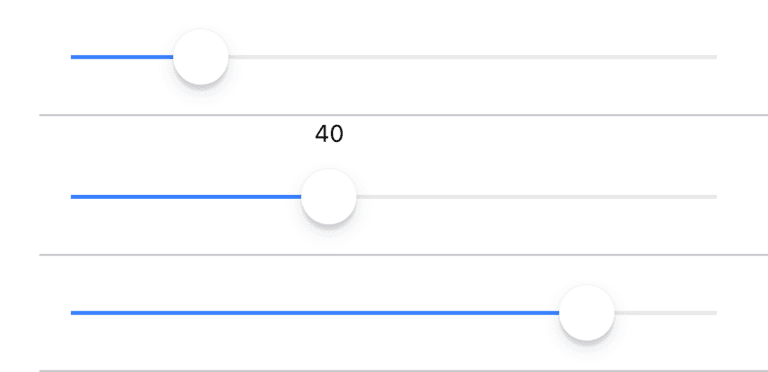Click the middle slider's thumb below 40
The height and width of the screenshot is (372, 768).
[x=329, y=197]
